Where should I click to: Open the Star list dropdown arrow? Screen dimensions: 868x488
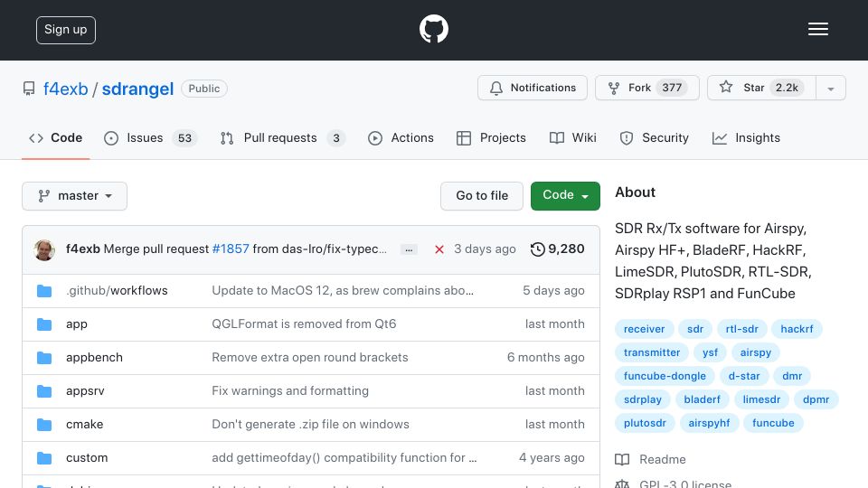click(x=830, y=89)
